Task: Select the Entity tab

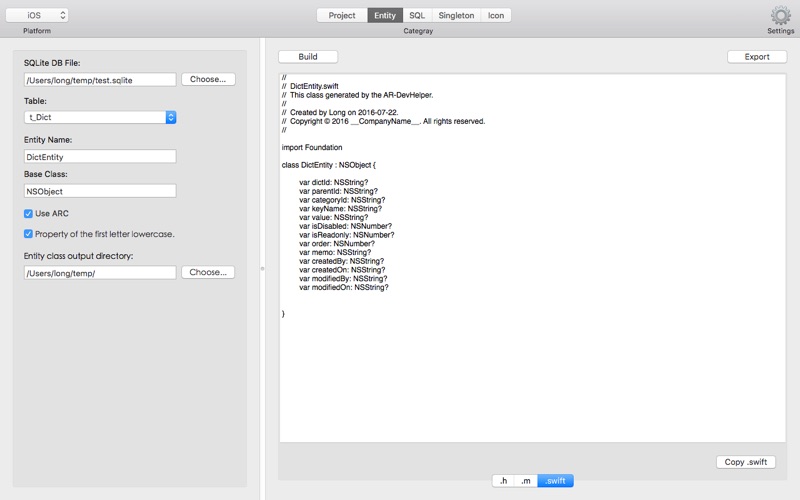Action: tap(384, 15)
